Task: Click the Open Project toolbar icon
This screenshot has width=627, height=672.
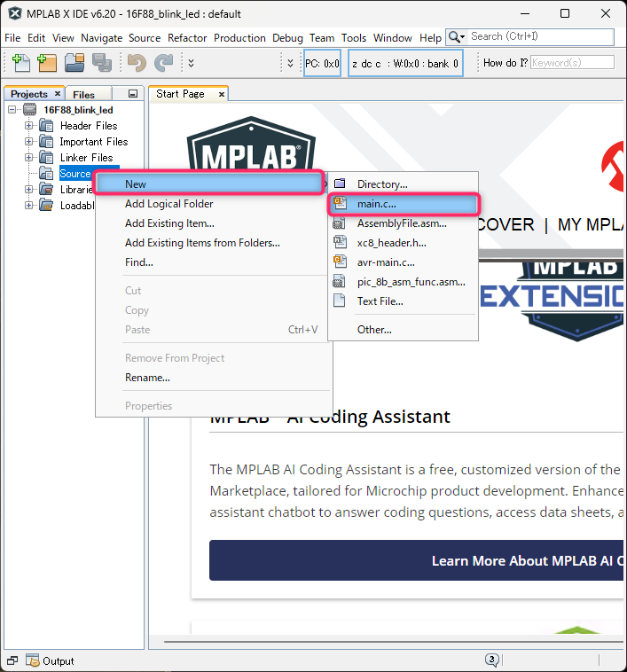Action: (x=74, y=63)
